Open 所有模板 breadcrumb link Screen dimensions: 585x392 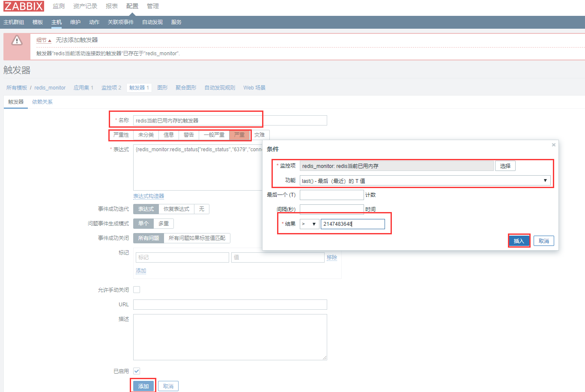17,88
